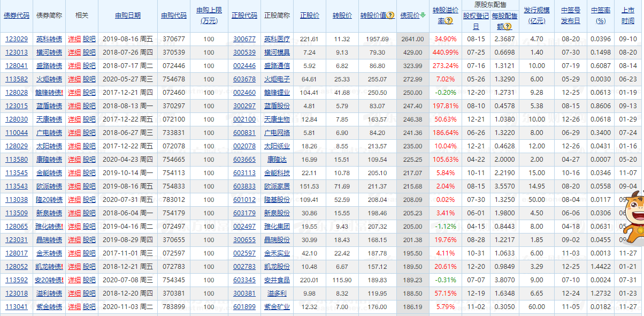Open 赣锋转债 bond name link
644x316 pixels.
(x=49, y=93)
